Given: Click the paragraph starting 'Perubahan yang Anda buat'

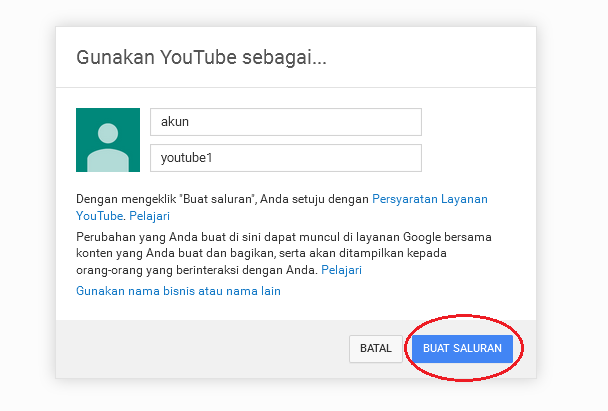Looking at the screenshot, I should point(284,253).
